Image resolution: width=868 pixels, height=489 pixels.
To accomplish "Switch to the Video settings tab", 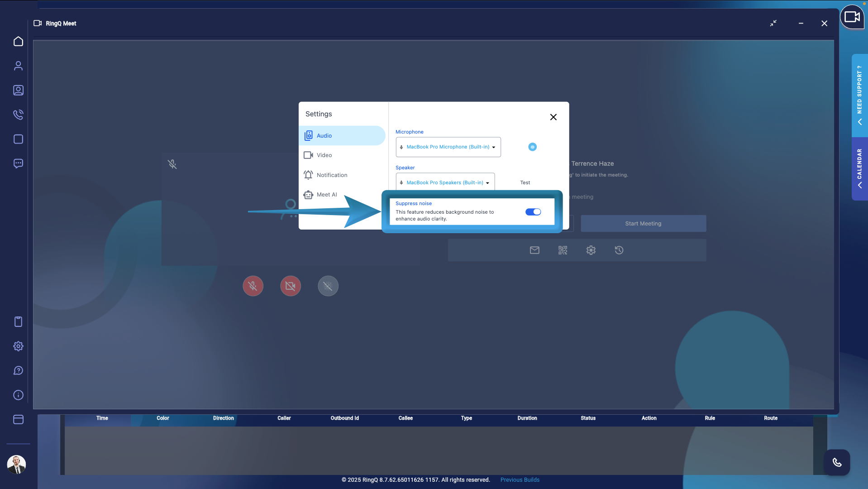I will 324,155.
